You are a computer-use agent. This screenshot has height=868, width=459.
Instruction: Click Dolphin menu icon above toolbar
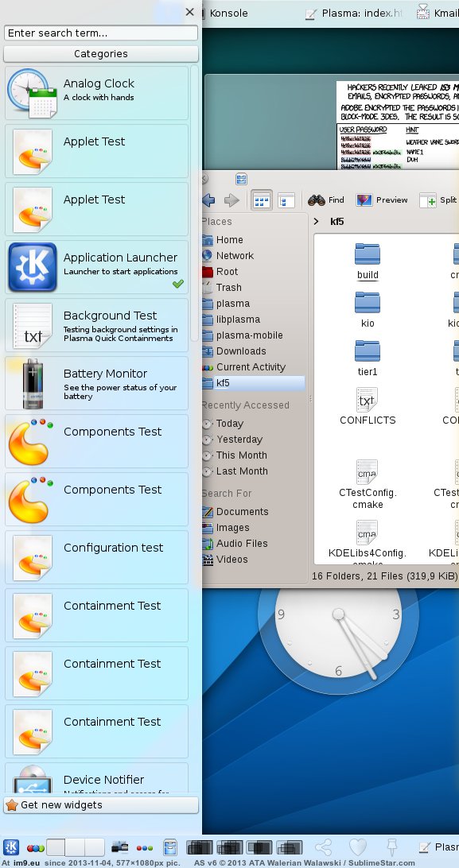tap(241, 179)
